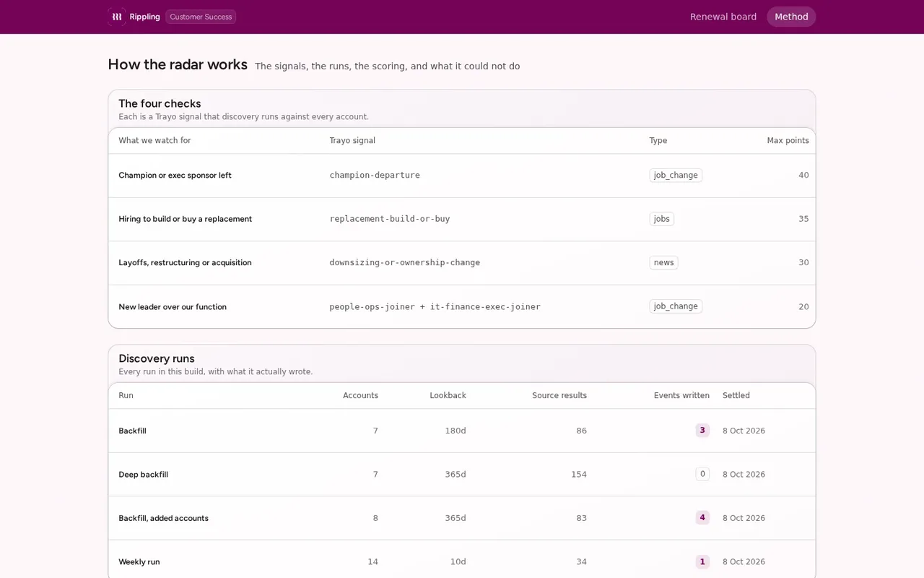Click the 'The four checks' section title

[x=160, y=104]
